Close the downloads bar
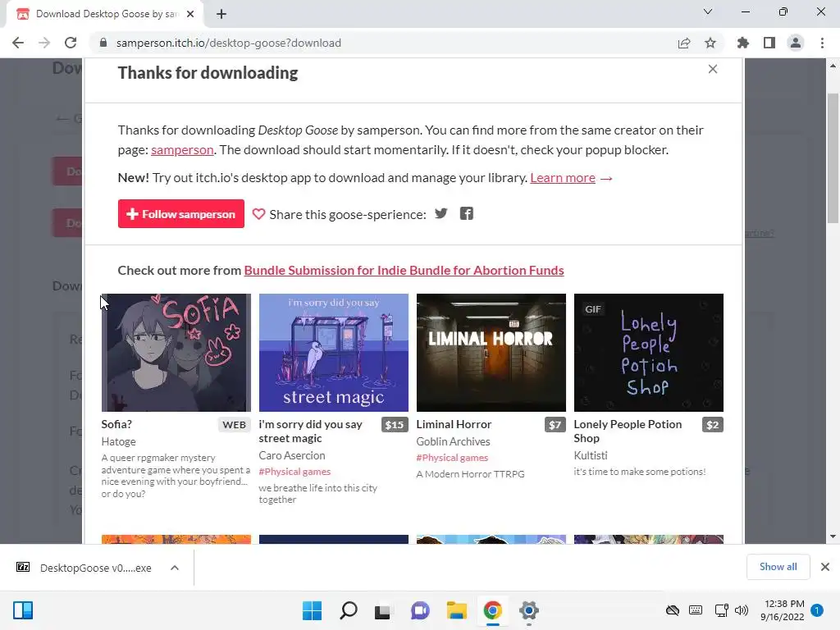This screenshot has width=840, height=630. point(825,567)
